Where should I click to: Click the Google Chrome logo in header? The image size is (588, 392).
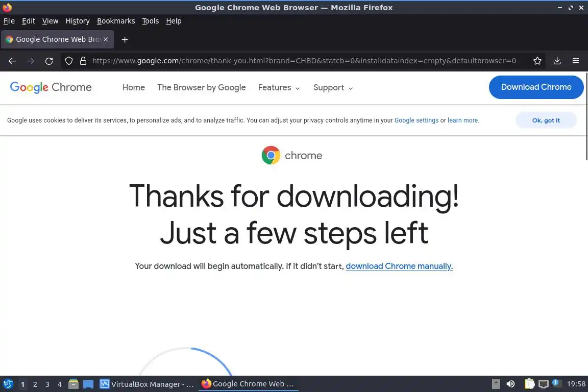pyautogui.click(x=51, y=87)
